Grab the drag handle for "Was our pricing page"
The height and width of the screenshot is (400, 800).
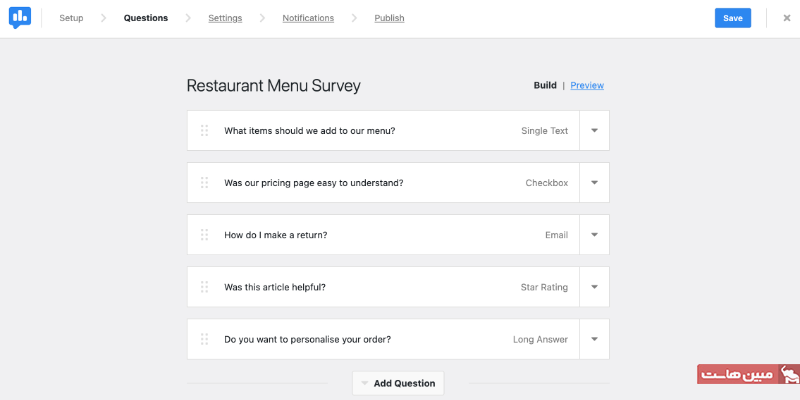click(205, 183)
